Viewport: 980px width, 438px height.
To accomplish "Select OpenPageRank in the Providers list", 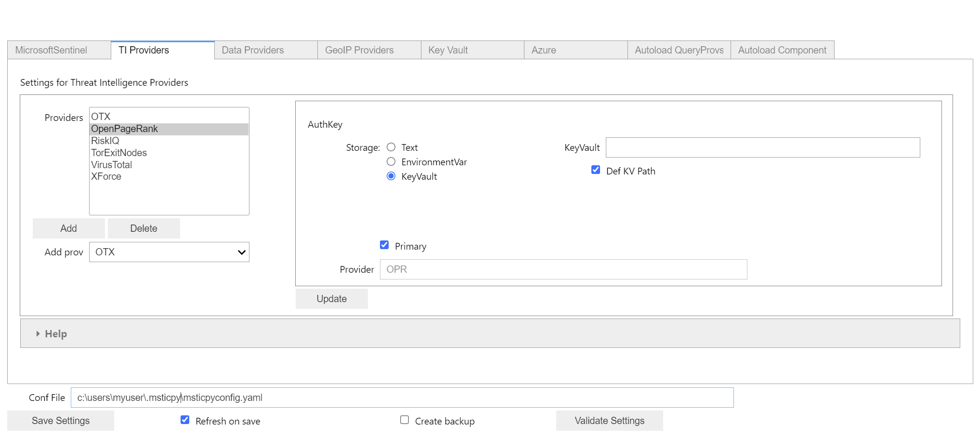I will 169,129.
